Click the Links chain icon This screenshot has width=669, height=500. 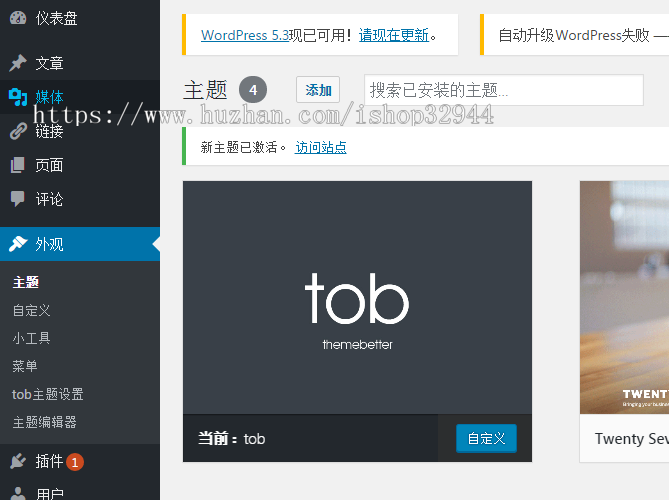pos(18,131)
